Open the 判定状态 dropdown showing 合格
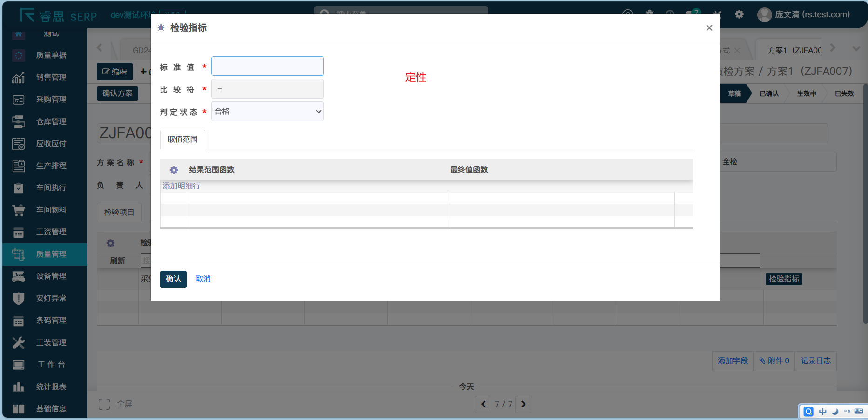 pyautogui.click(x=267, y=112)
